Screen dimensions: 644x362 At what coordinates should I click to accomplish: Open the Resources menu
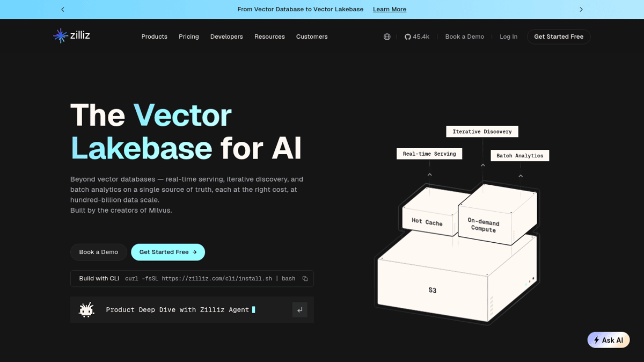pyautogui.click(x=269, y=37)
